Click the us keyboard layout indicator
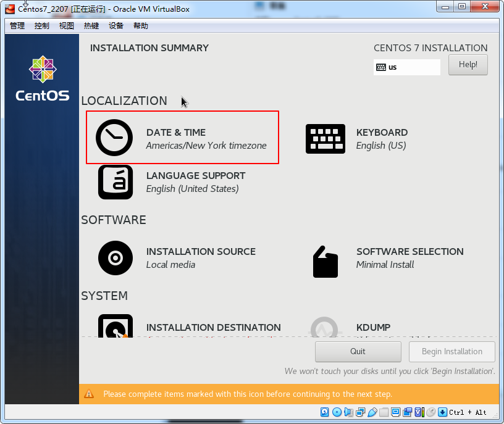The width and height of the screenshot is (504, 424). [x=407, y=67]
